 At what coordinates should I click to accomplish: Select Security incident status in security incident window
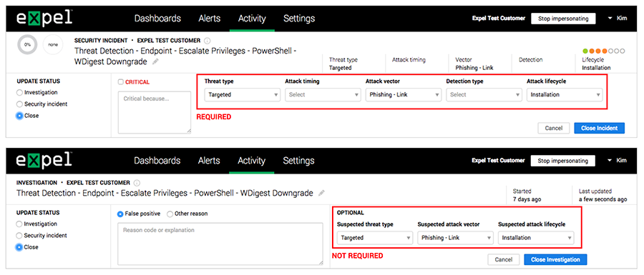click(19, 104)
